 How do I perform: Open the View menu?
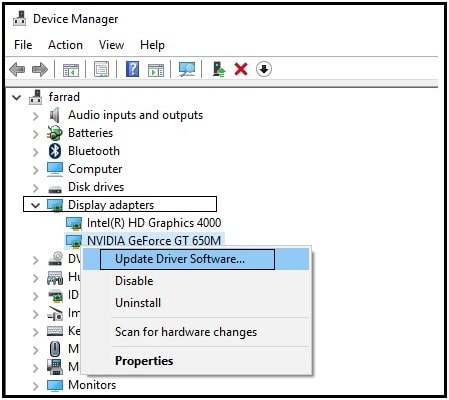tap(111, 45)
